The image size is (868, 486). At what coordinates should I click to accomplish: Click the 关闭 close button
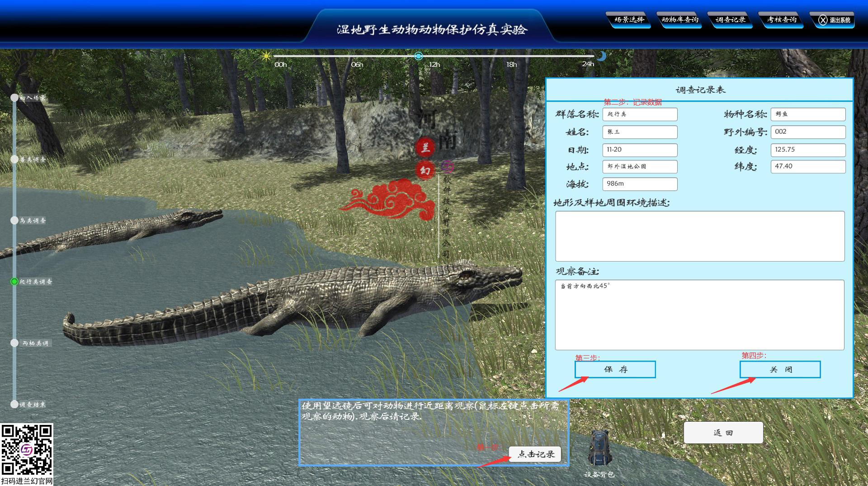click(x=779, y=369)
